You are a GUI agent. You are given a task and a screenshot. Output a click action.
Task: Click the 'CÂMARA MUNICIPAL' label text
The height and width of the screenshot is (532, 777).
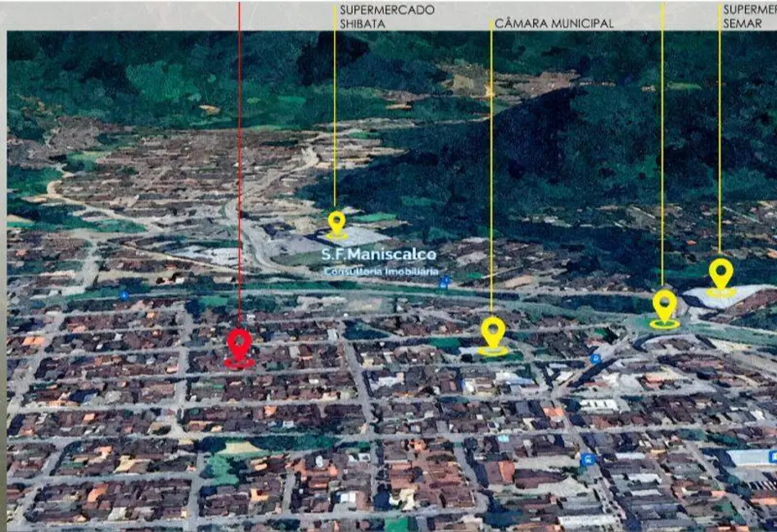click(x=553, y=24)
